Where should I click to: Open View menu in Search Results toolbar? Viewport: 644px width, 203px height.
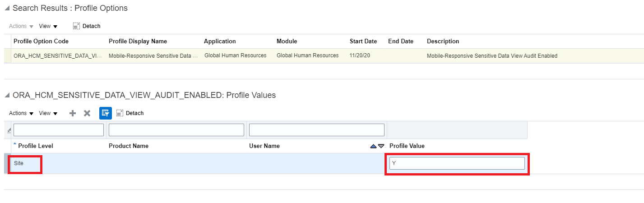[48, 26]
